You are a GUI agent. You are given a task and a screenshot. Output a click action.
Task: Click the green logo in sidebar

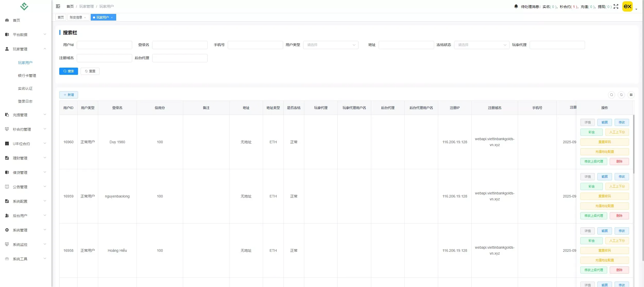[24, 6]
